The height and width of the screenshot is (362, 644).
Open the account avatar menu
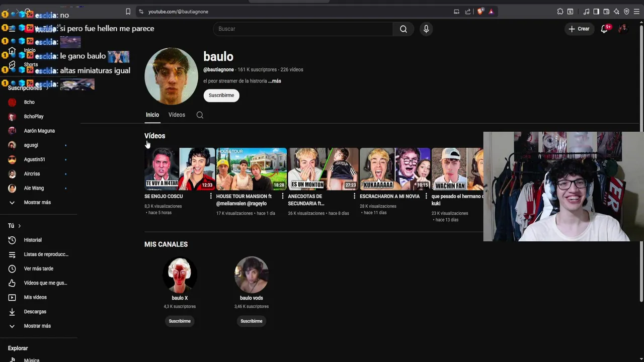pyautogui.click(x=622, y=29)
